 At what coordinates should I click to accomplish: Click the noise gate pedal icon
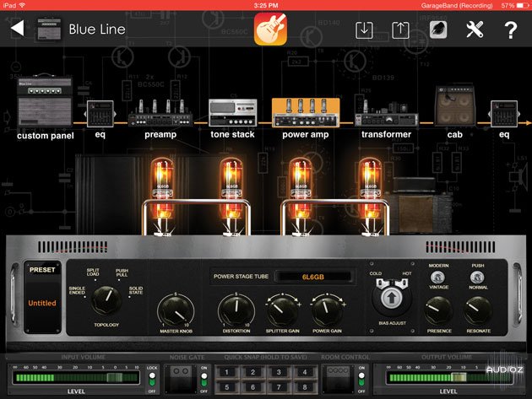point(181,379)
